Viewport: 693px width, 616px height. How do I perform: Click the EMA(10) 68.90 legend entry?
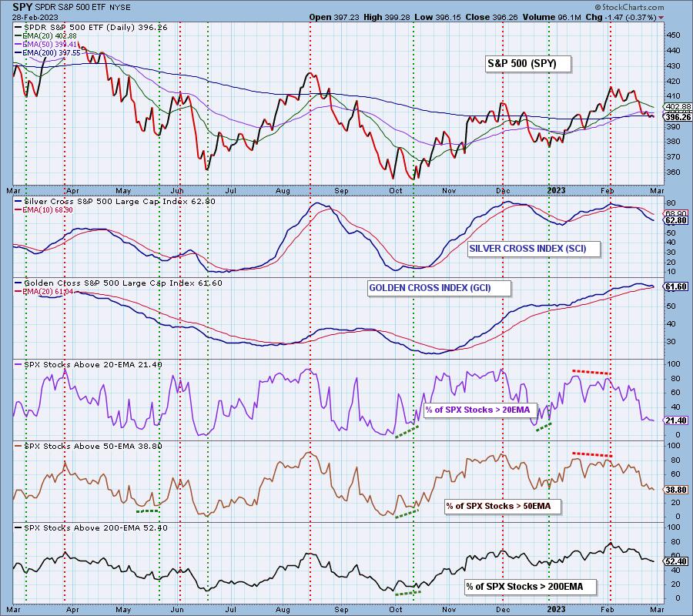click(44, 210)
